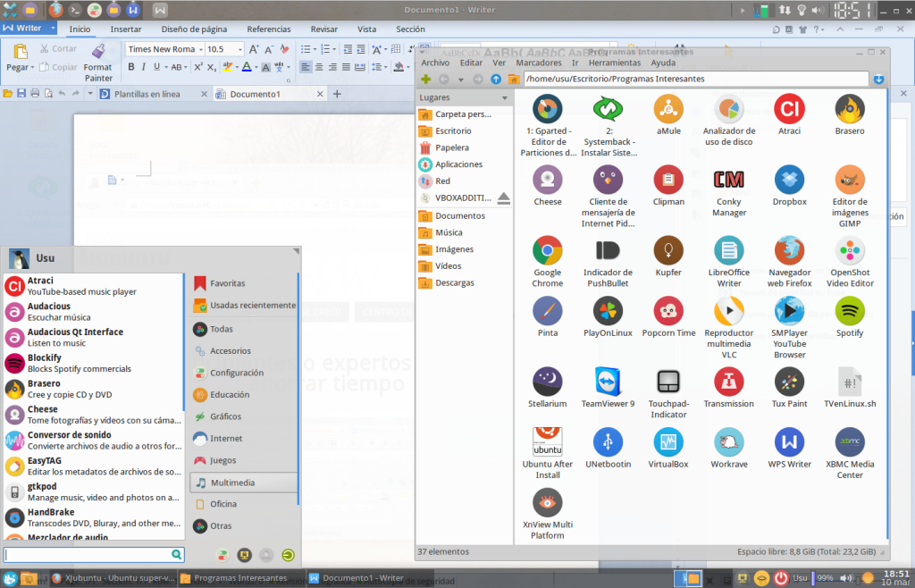This screenshot has width=915, height=588.
Task: Click Cortar in the Writer ribbon
Action: pyautogui.click(x=58, y=49)
